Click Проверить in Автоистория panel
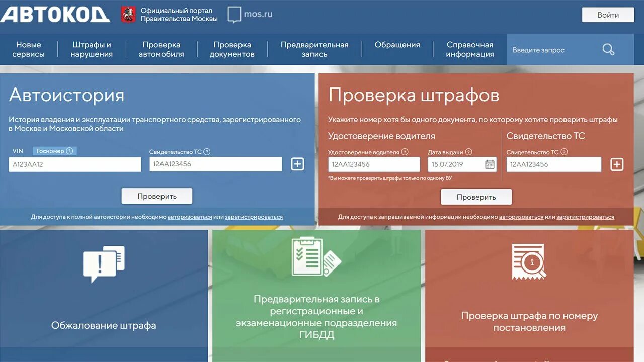Image resolution: width=644 pixels, height=362 pixels. tap(157, 196)
